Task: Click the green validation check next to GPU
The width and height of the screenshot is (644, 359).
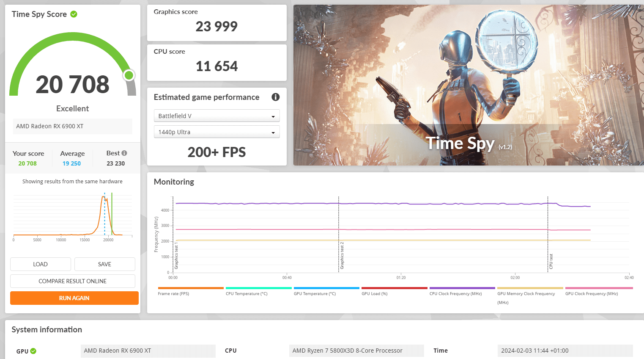Action: pyautogui.click(x=33, y=351)
